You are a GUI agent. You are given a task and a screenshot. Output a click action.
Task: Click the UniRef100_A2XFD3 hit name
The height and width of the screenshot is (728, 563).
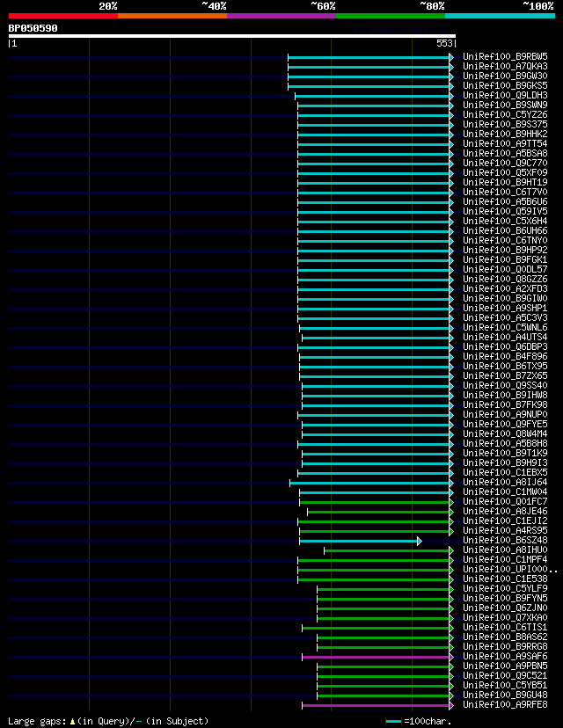click(505, 288)
